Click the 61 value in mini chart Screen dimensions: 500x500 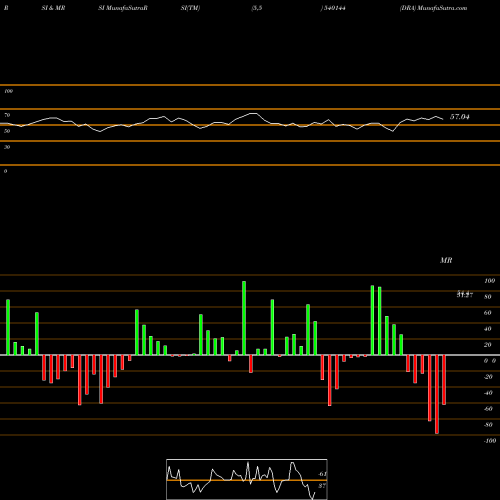coord(322,474)
